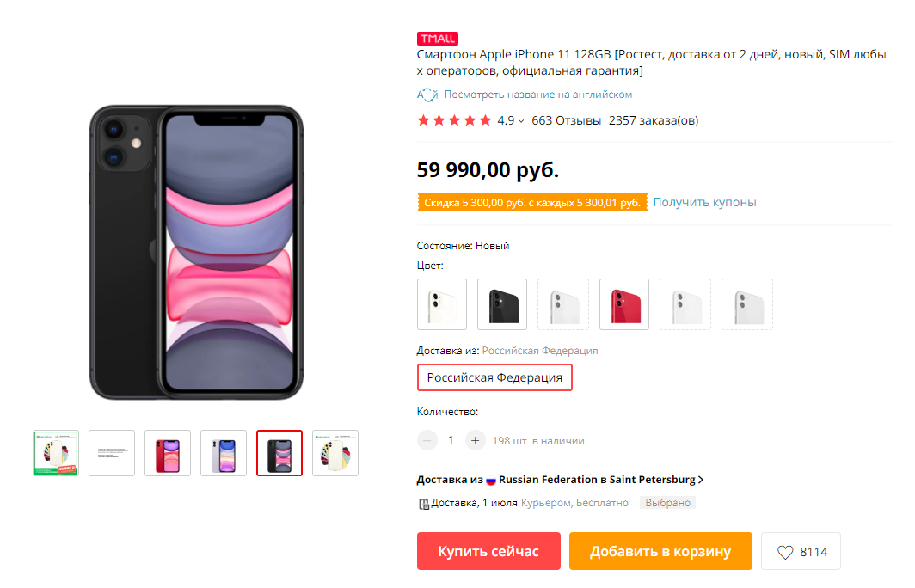Click Получить купоны link

click(704, 202)
